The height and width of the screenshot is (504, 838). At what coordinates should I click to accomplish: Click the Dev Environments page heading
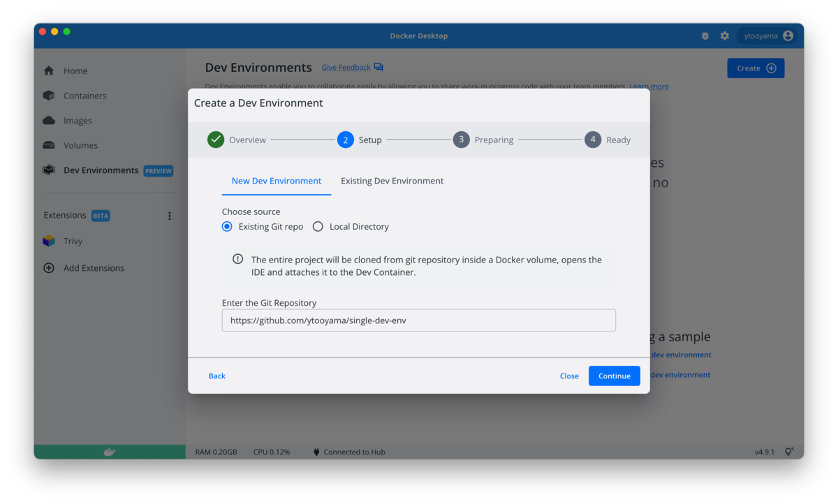coord(258,68)
